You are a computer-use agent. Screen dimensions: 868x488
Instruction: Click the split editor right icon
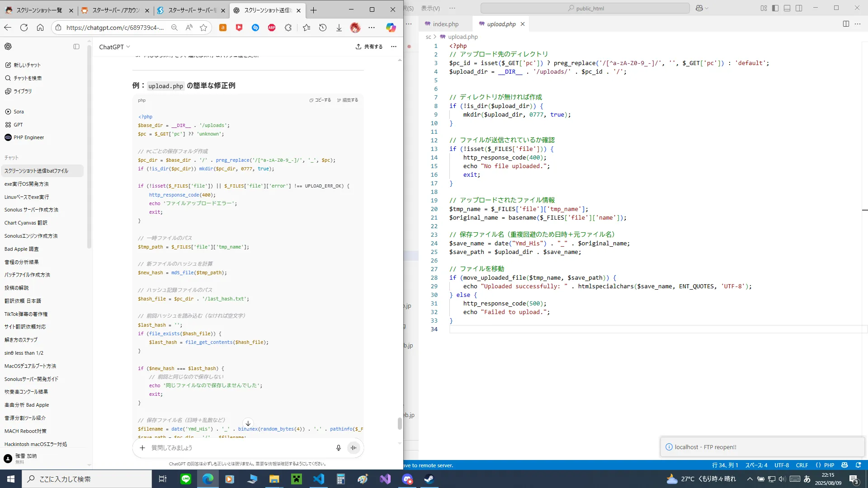[x=846, y=24]
